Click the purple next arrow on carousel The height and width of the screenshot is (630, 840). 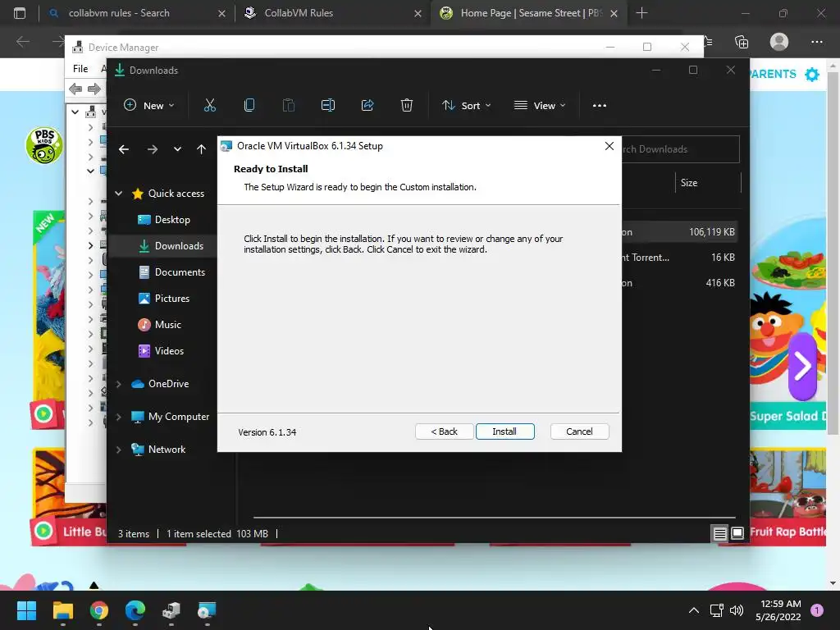tap(802, 367)
